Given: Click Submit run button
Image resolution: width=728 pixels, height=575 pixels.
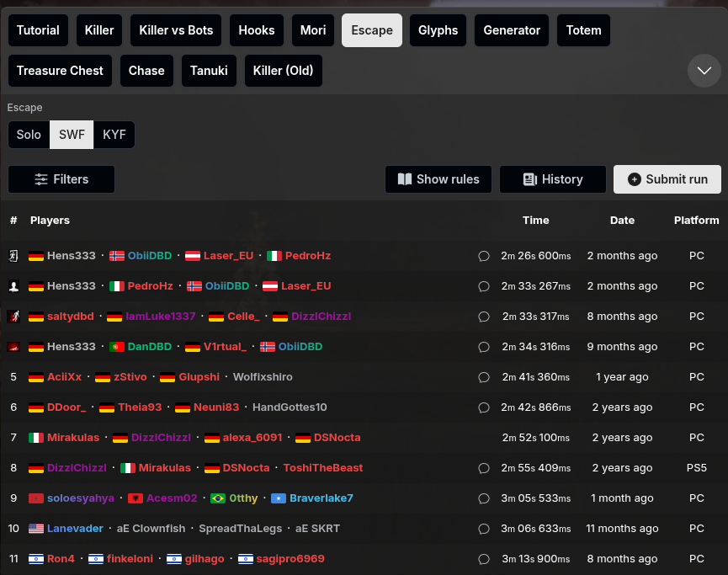Looking at the screenshot, I should 667,179.
